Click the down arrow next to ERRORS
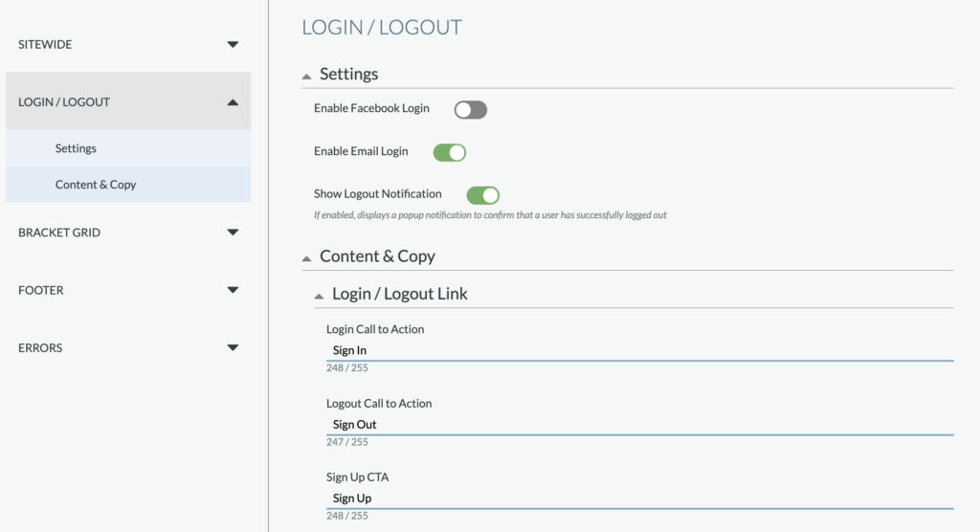The width and height of the screenshot is (980, 532). coord(233,347)
